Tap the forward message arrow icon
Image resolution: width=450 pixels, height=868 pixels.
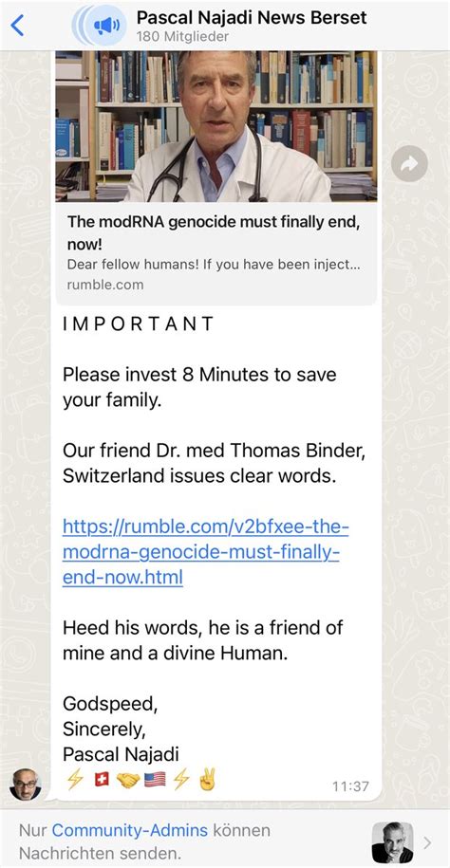pos(409,163)
